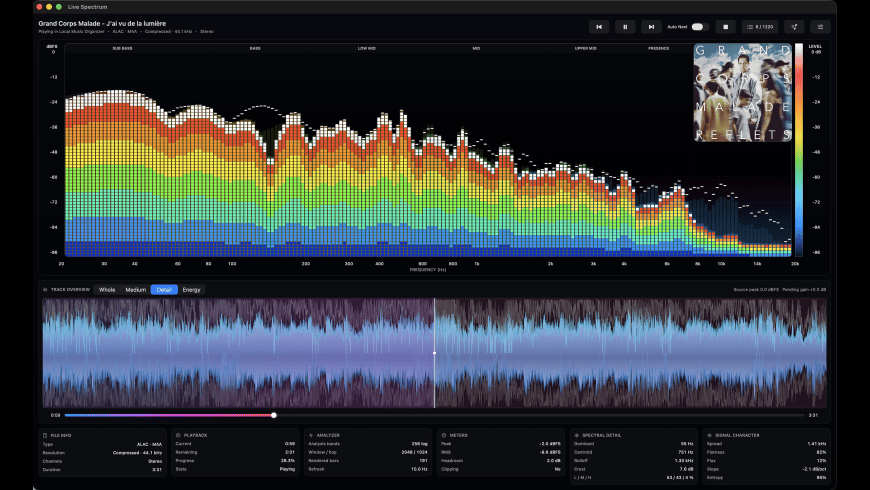Click the 'UPPER MID' band label

(x=585, y=48)
